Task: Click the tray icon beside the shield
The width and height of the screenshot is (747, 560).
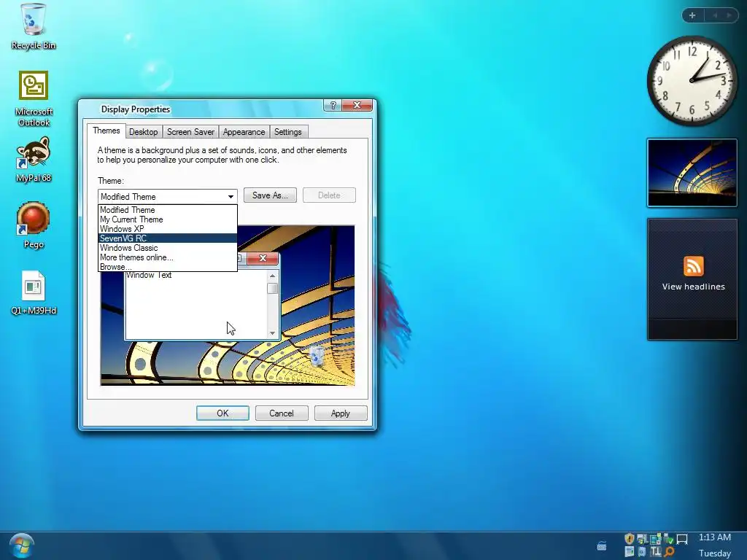Action: pyautogui.click(x=643, y=539)
